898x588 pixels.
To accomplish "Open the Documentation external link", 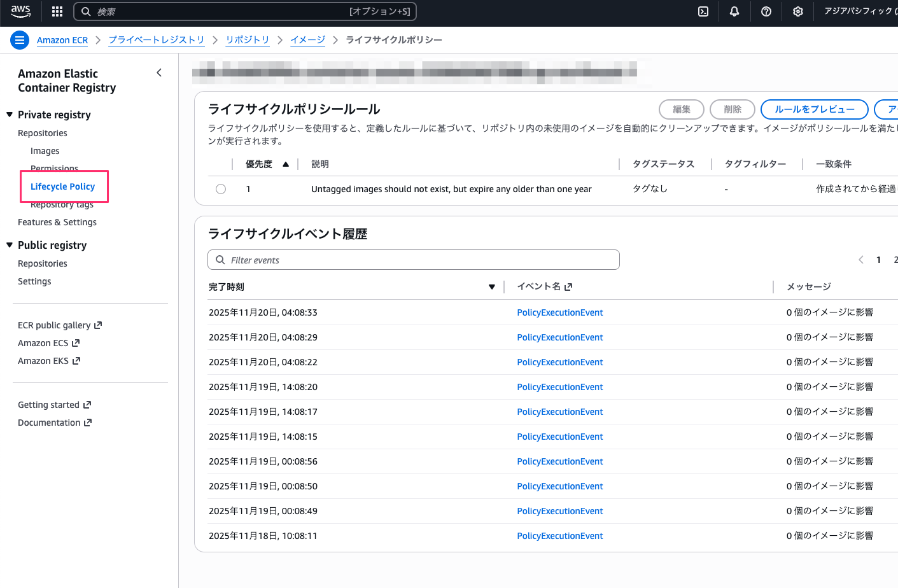I will coord(50,422).
